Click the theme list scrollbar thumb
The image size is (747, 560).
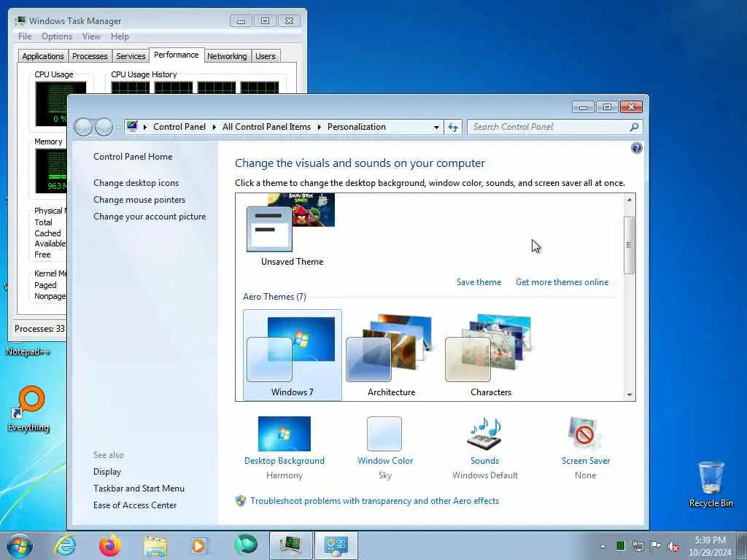pyautogui.click(x=630, y=245)
